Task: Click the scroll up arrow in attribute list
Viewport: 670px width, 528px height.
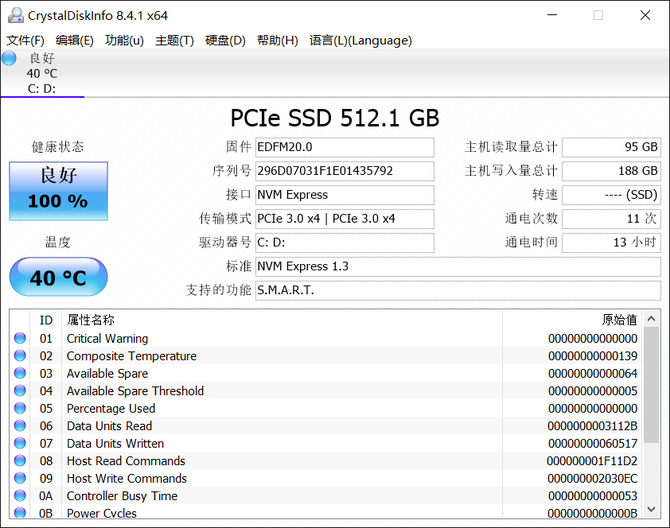Action: tap(651, 319)
